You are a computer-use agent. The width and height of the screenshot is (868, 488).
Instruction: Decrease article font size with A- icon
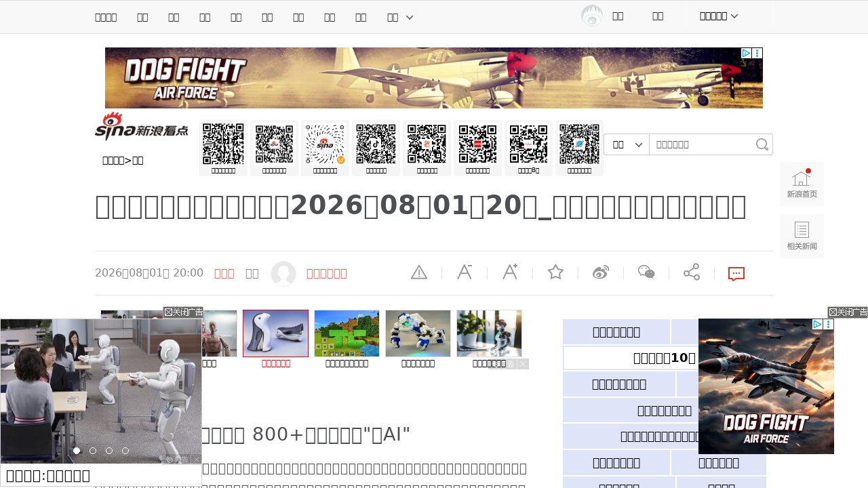click(x=465, y=272)
